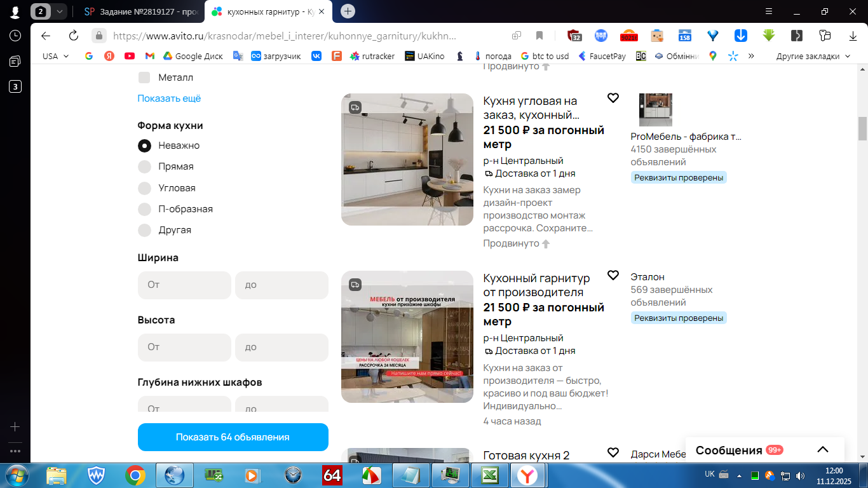The height and width of the screenshot is (488, 868).
Task: Click Показать 64 объявления button
Action: click(x=233, y=437)
